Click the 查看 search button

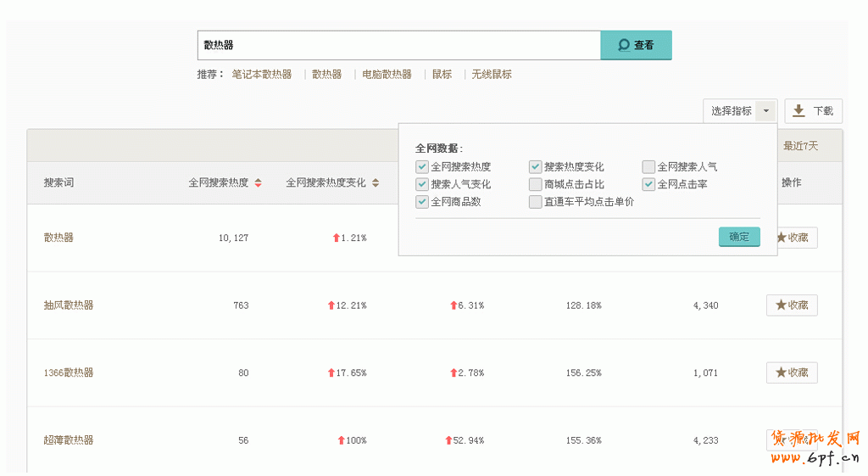(x=636, y=45)
